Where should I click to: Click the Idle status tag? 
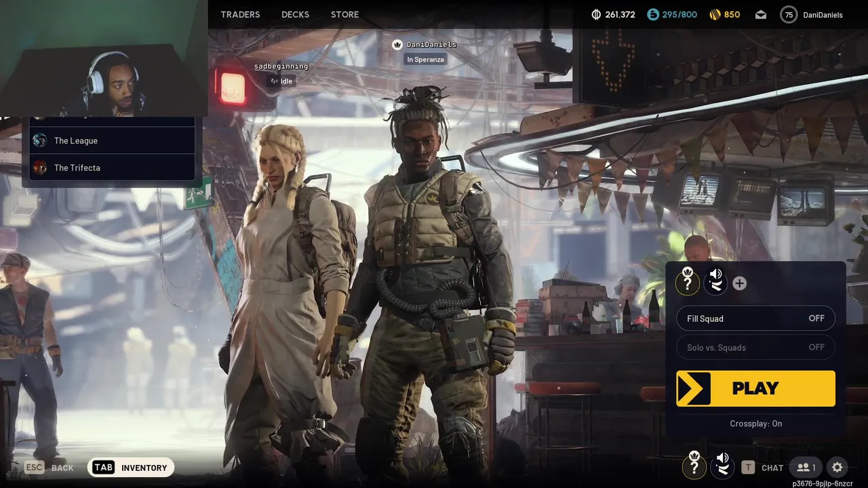coord(281,81)
